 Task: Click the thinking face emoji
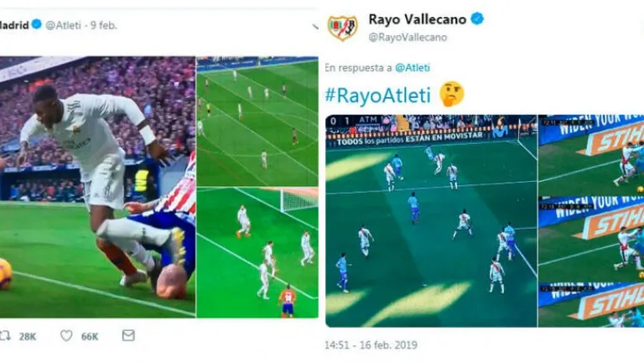(451, 94)
